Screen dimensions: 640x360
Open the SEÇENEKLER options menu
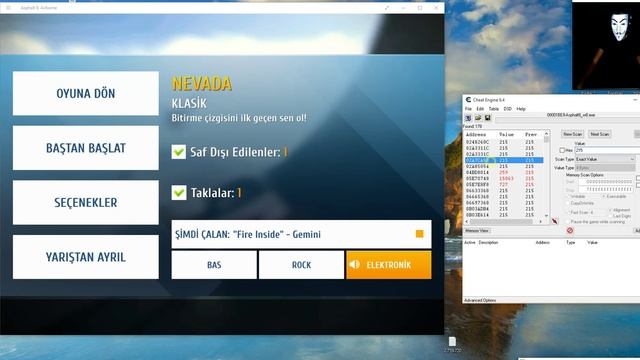point(86,202)
